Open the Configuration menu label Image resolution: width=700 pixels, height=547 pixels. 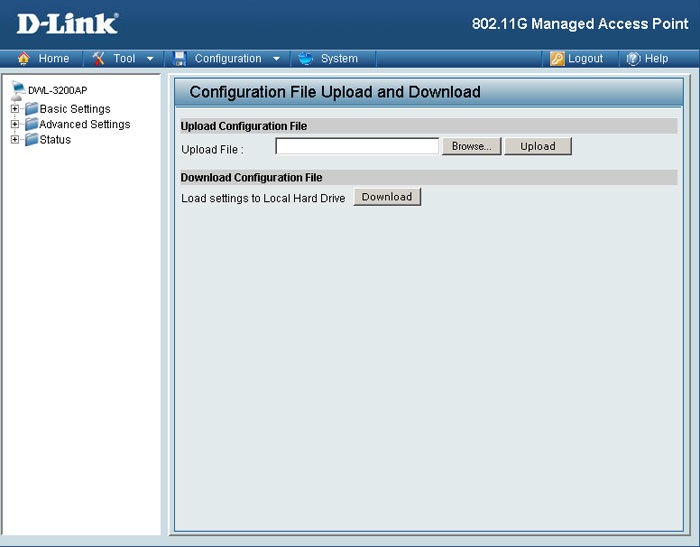click(228, 58)
